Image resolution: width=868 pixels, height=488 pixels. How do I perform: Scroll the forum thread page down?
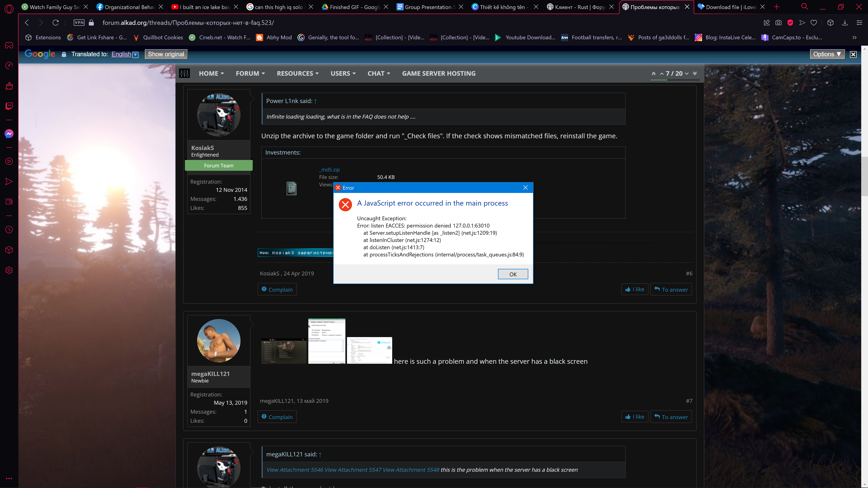pos(695,73)
